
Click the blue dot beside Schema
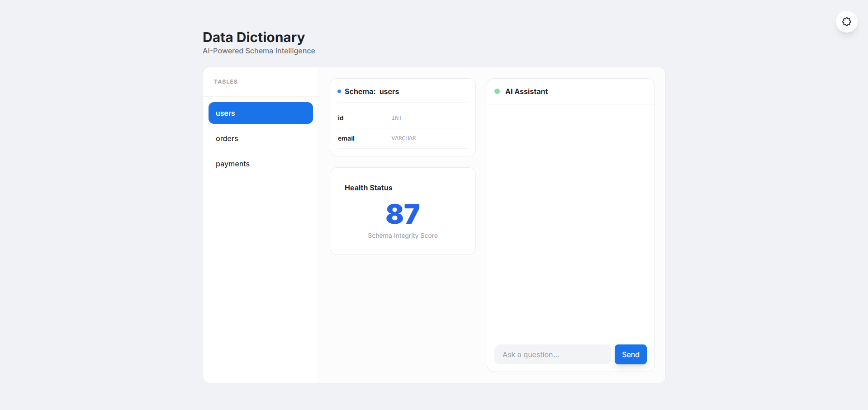coord(339,91)
